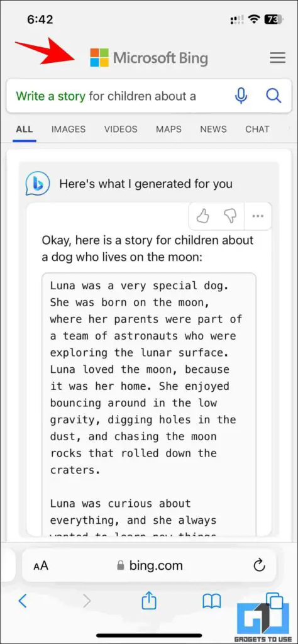Open the NEWS tab
Viewport: 298px width, 644px height.
(214, 129)
